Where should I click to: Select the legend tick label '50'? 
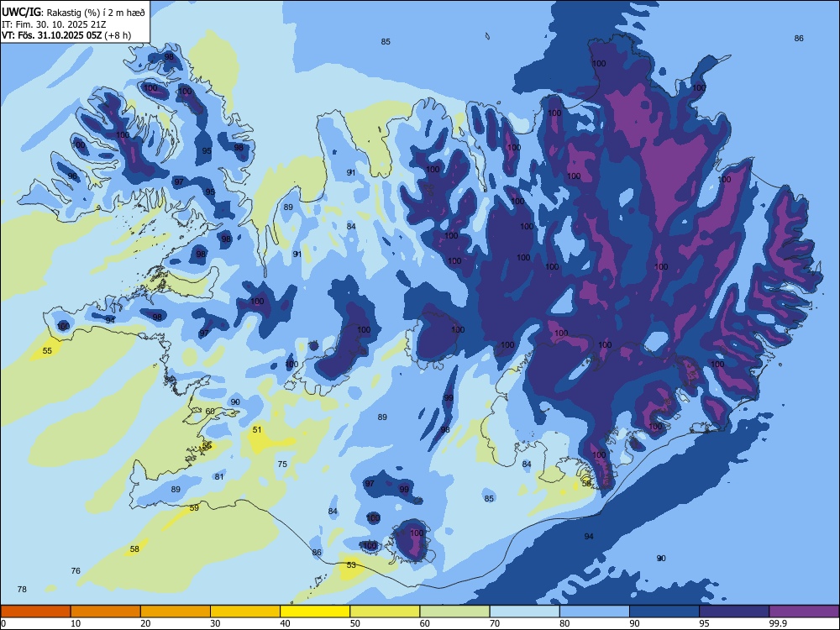(x=354, y=623)
